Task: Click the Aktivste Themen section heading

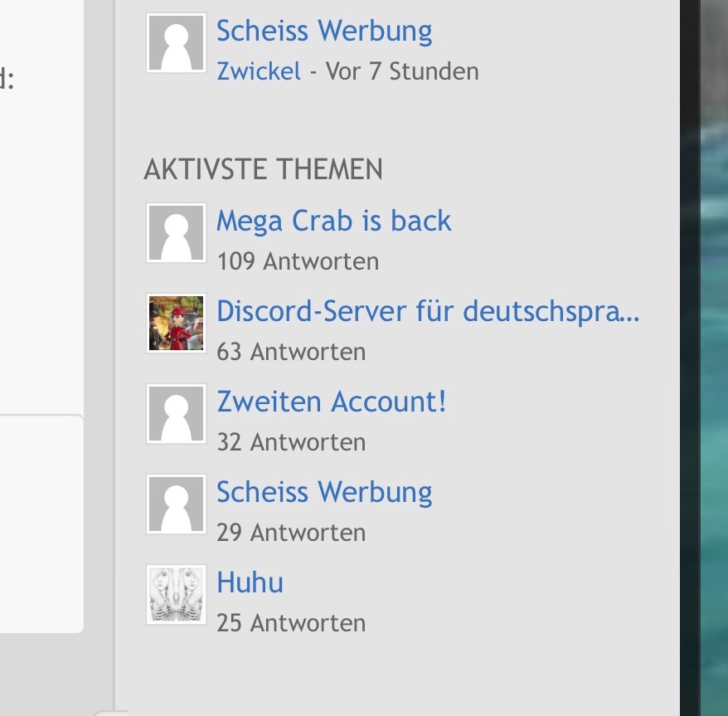Action: click(263, 169)
